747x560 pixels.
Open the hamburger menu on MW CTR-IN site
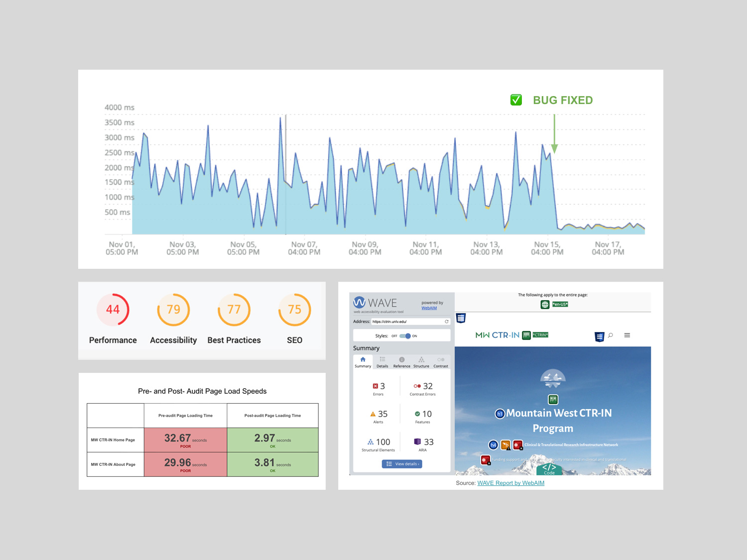point(627,336)
